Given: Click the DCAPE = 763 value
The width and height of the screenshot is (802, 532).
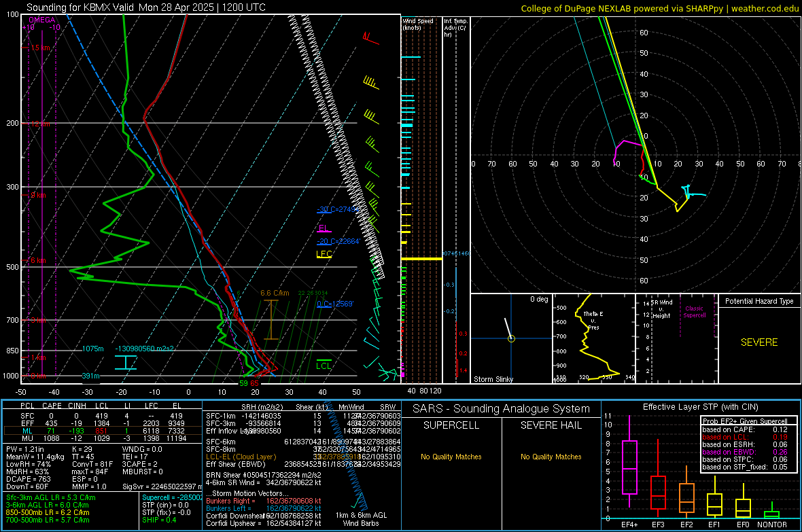Looking at the screenshot, I should coord(28,479).
